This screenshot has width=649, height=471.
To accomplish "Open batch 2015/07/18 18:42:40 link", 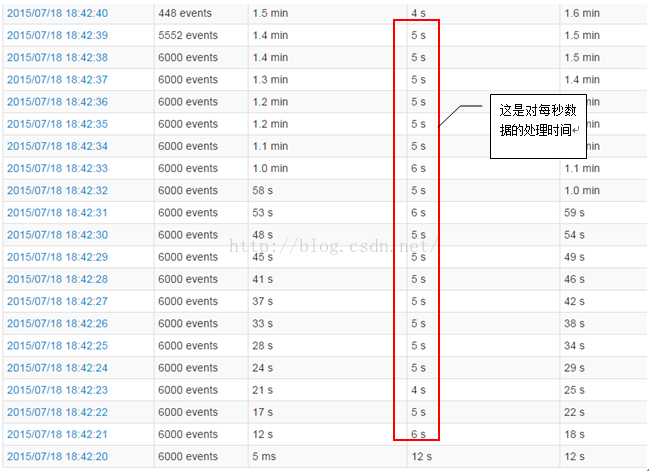I will point(58,13).
